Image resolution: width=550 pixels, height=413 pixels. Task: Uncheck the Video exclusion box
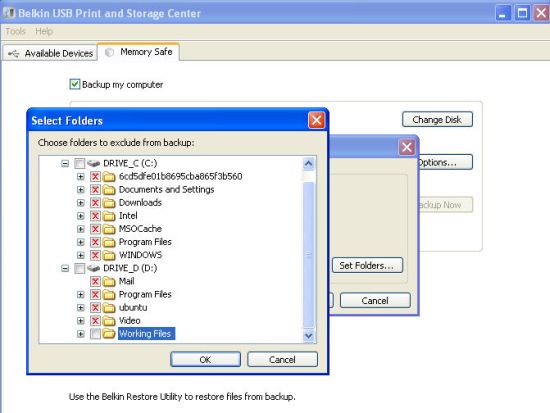tap(95, 321)
